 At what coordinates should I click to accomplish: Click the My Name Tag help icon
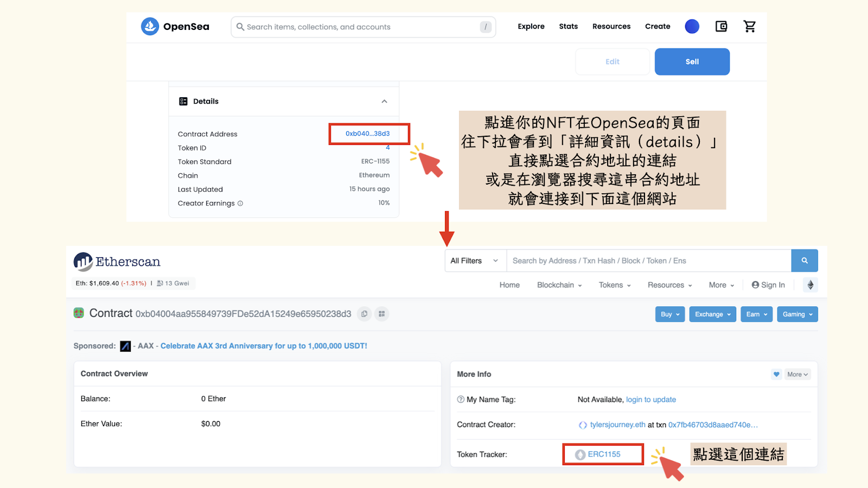(461, 400)
